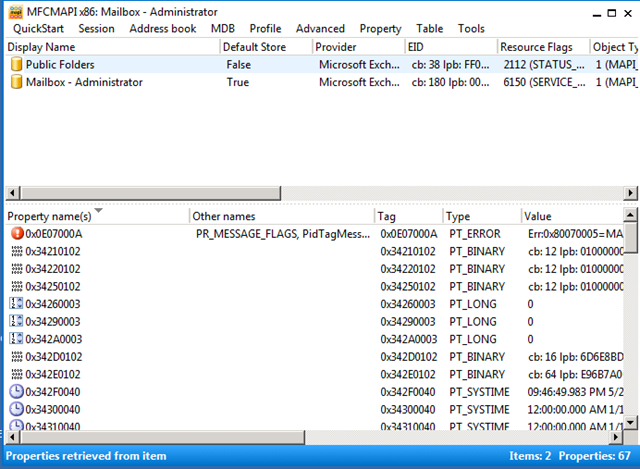Sort by Resource Flags column header
This screenshot has width=640, height=469.
544,47
